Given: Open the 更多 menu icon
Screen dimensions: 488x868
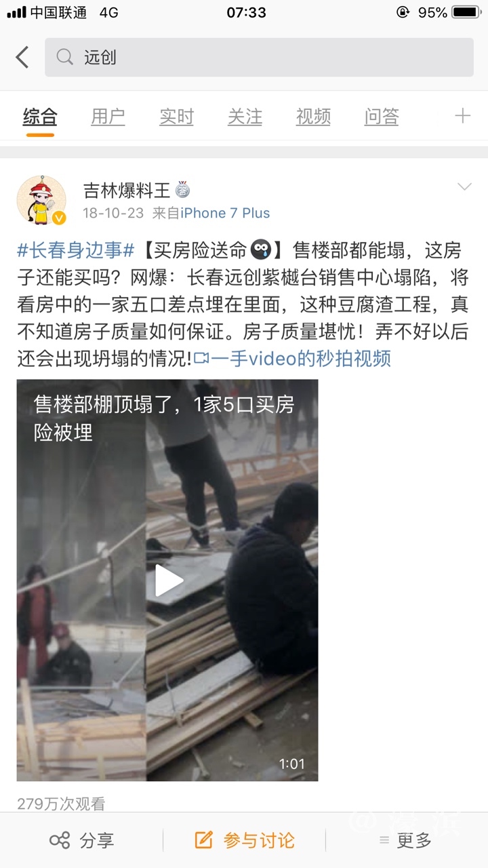Looking at the screenshot, I should click(x=384, y=841).
